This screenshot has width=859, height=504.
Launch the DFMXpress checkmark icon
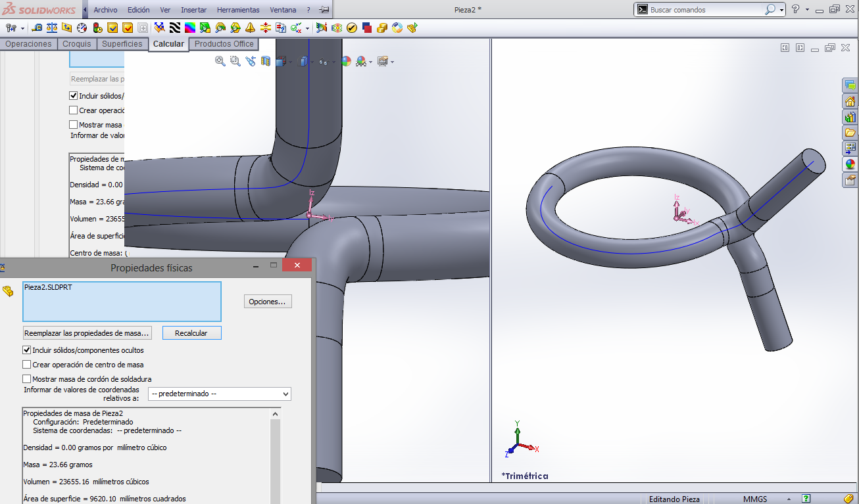pos(352,28)
